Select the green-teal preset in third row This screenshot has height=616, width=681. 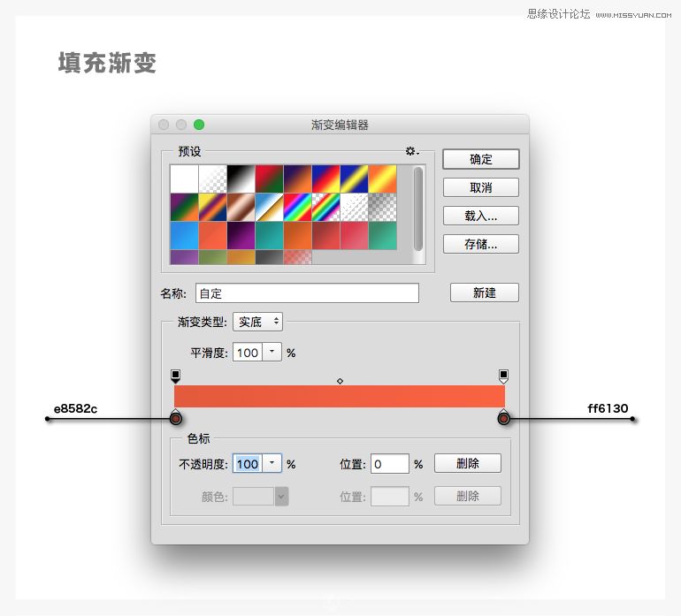tap(383, 235)
